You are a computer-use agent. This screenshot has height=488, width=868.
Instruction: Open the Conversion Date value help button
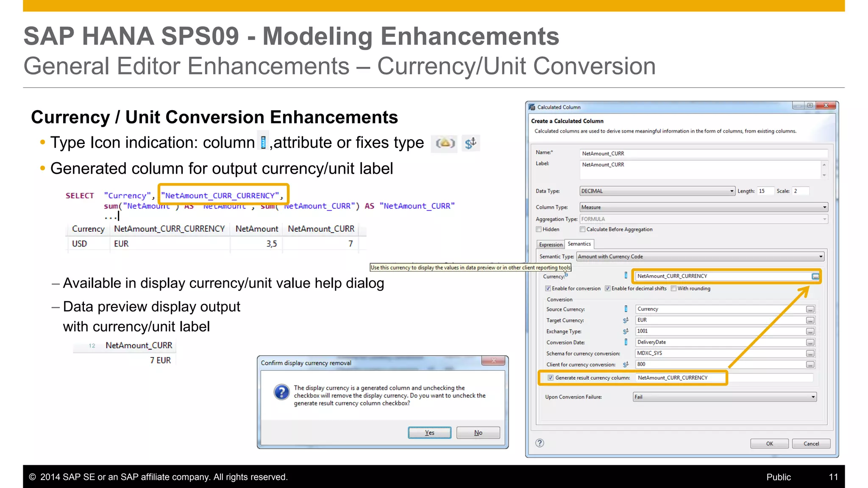pyautogui.click(x=810, y=342)
